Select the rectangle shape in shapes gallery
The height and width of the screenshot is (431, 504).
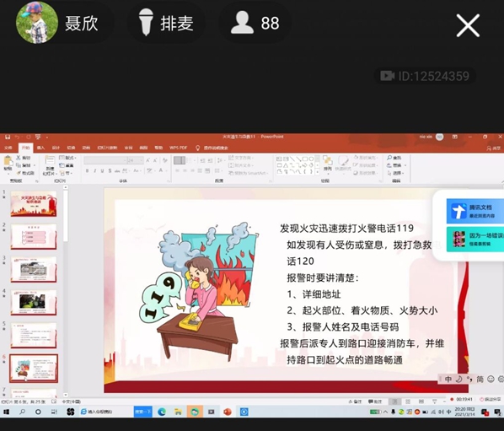[x=305, y=159]
